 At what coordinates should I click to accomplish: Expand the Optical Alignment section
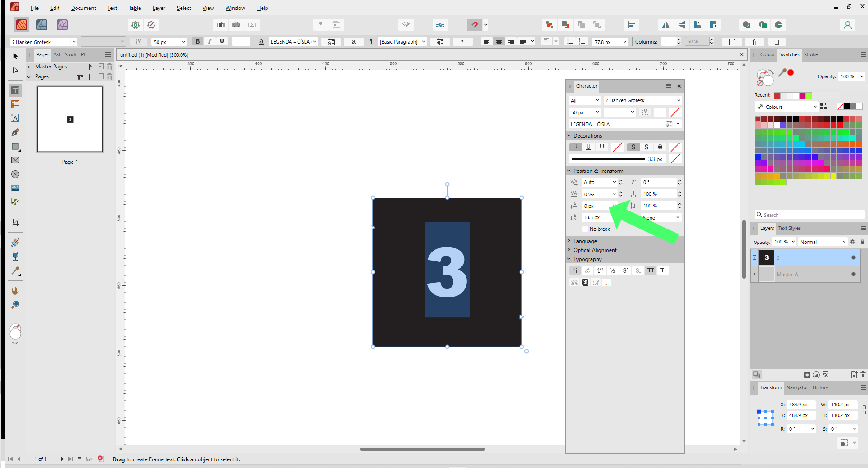569,250
